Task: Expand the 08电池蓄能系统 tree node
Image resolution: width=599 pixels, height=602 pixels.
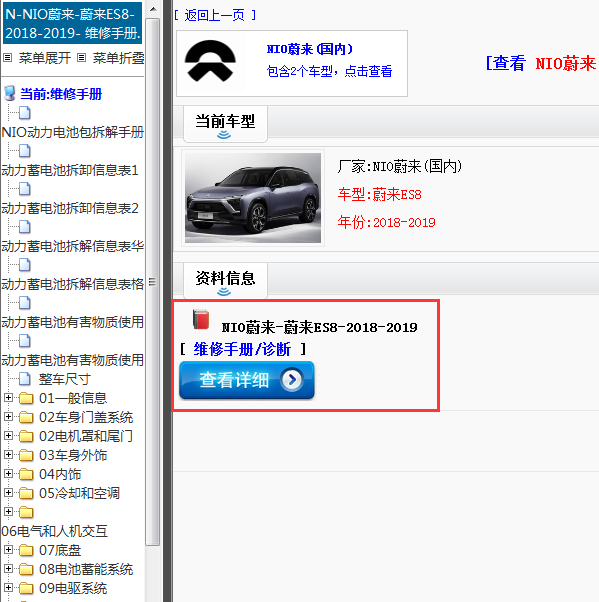Action: pos(8,569)
